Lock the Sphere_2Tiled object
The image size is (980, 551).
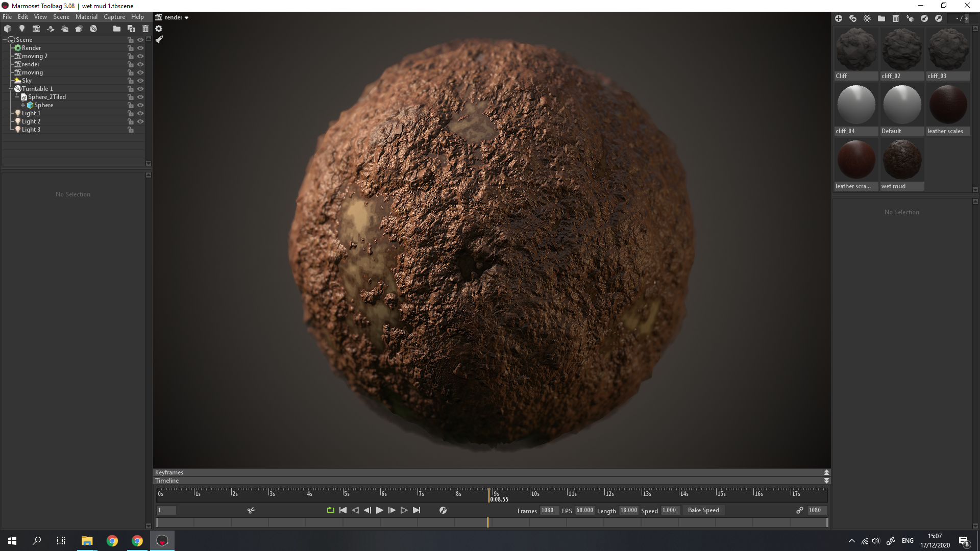pyautogui.click(x=131, y=97)
